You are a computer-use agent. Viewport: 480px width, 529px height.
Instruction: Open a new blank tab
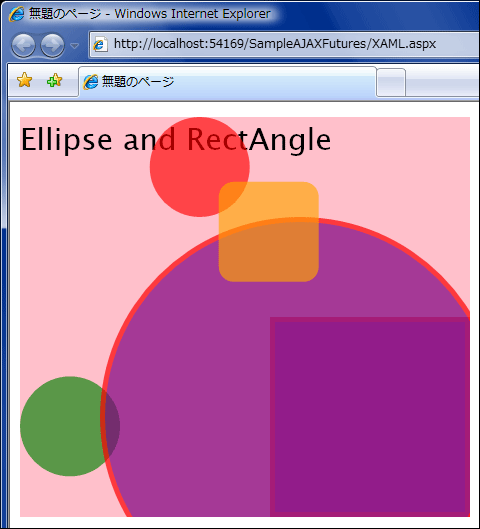(391, 82)
